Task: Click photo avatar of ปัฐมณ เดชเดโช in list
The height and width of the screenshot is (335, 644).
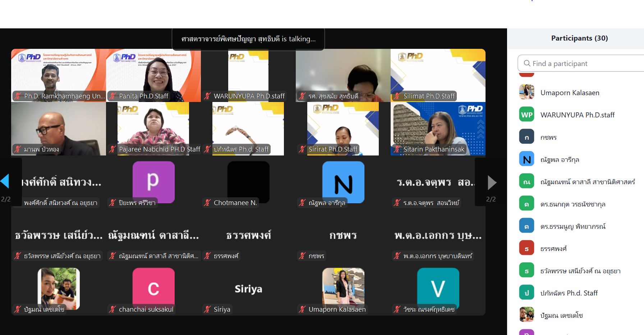Action: point(526,315)
